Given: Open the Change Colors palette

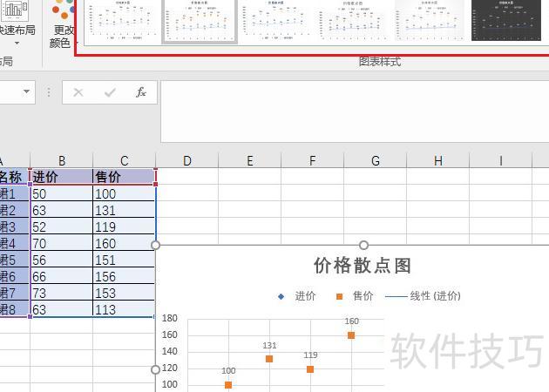Looking at the screenshot, I should pos(63,24).
